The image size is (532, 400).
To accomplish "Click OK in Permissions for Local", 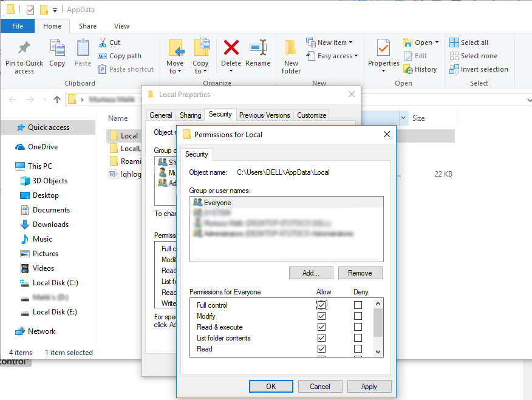I will tap(271, 387).
